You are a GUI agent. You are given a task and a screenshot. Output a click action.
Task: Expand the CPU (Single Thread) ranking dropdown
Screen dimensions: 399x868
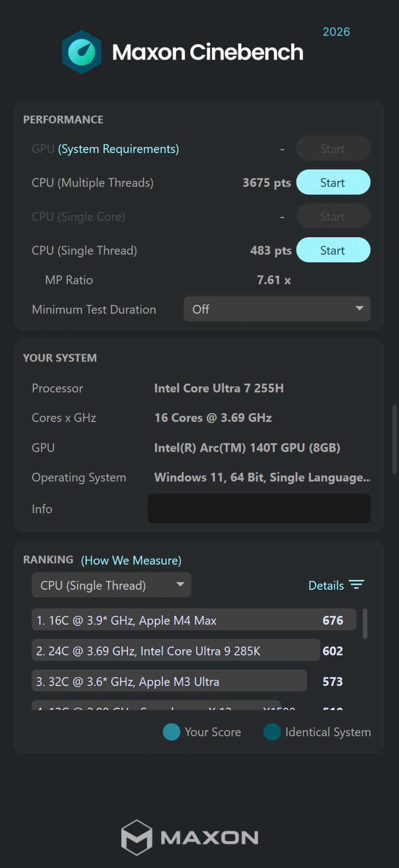111,585
